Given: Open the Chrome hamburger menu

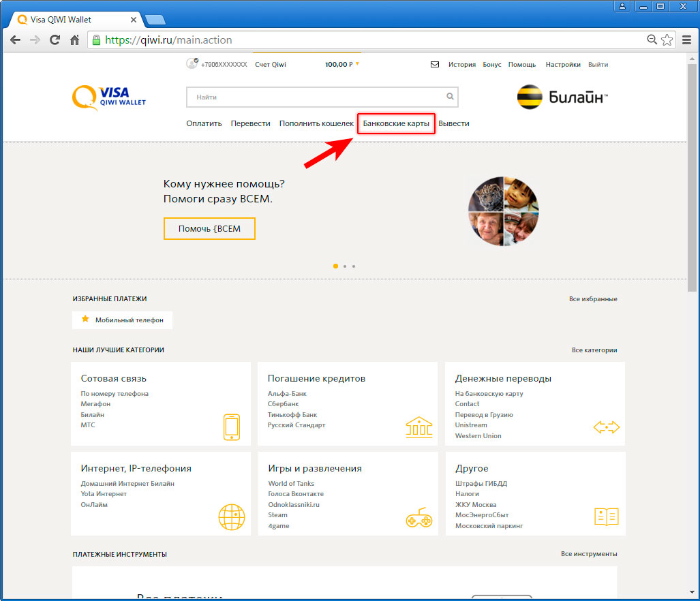Looking at the screenshot, I should 686,40.
